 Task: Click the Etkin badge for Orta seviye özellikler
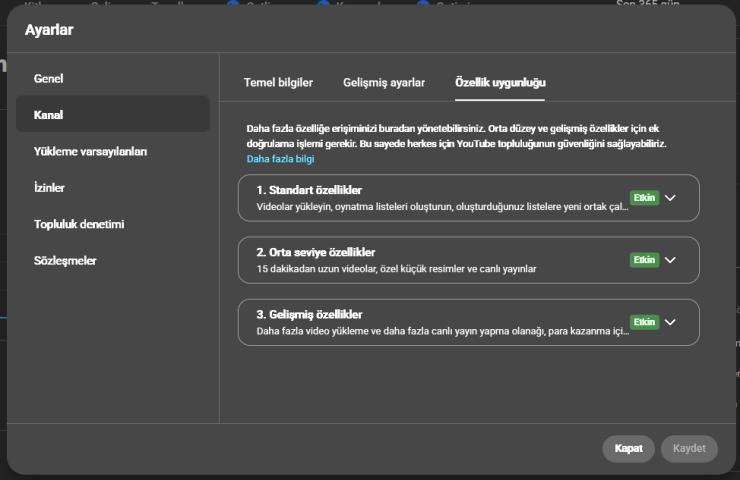[644, 260]
